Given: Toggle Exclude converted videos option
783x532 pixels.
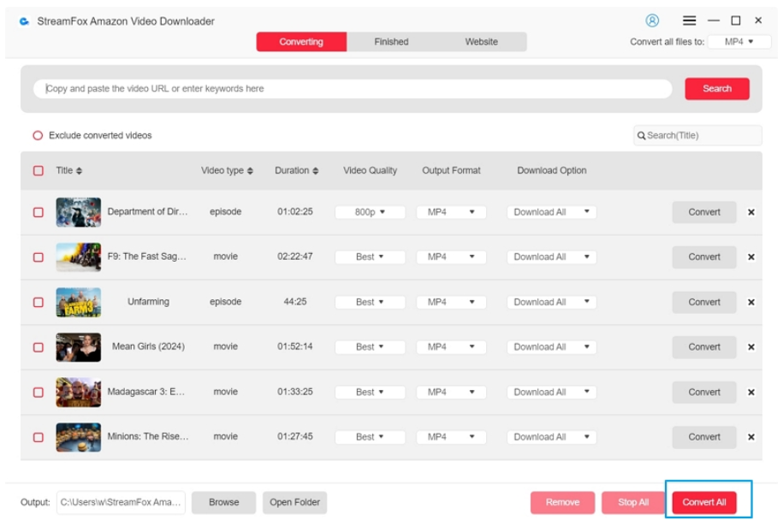Looking at the screenshot, I should point(38,135).
